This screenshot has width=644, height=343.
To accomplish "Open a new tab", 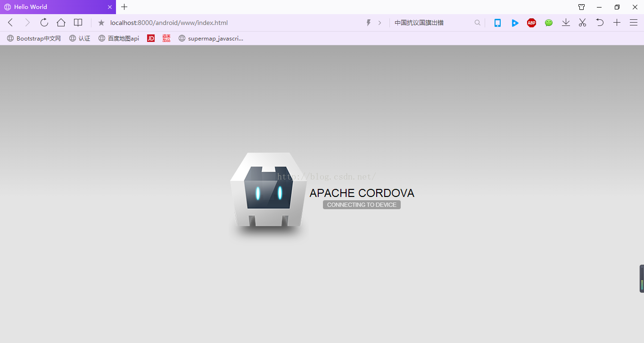I will point(124,7).
